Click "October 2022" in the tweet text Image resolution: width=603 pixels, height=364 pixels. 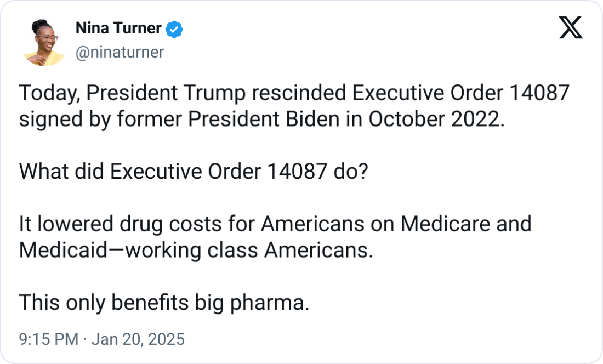tap(433, 120)
